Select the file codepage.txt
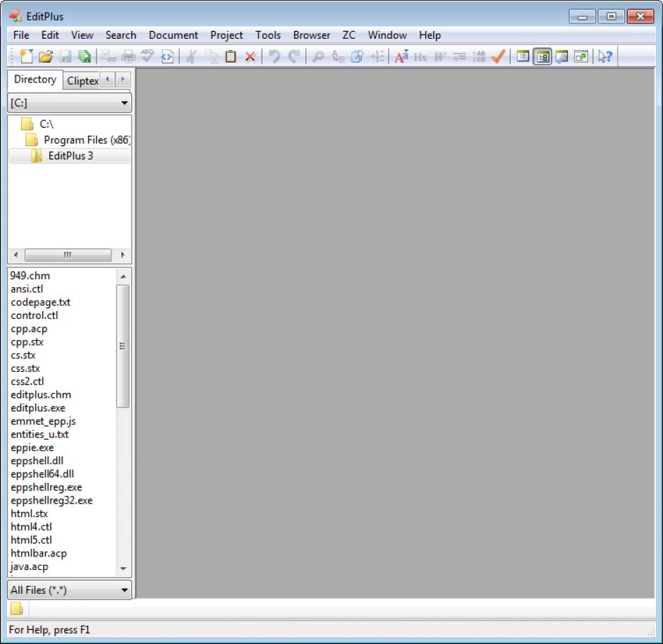This screenshot has width=663, height=644. click(41, 303)
